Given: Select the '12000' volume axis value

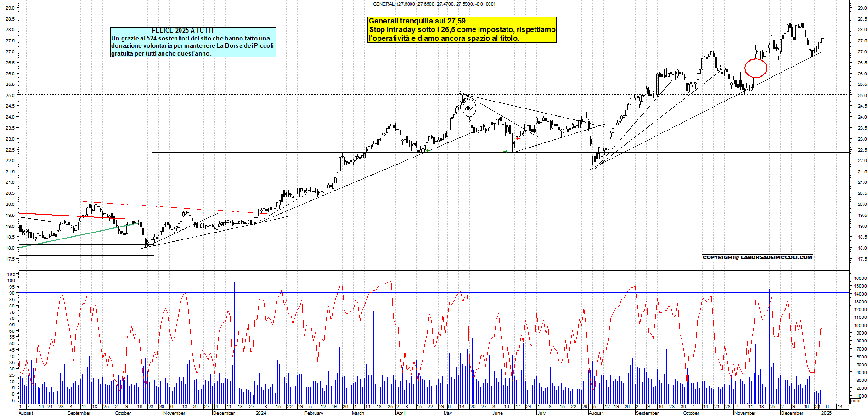Looking at the screenshot, I should click(860, 309).
